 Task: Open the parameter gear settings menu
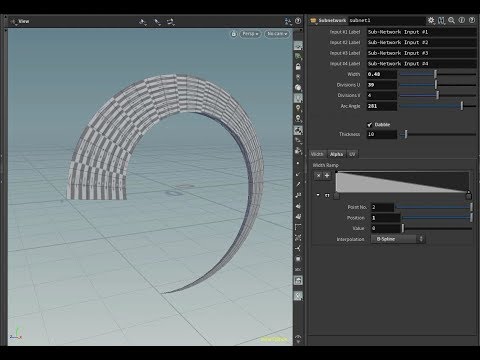[431, 20]
